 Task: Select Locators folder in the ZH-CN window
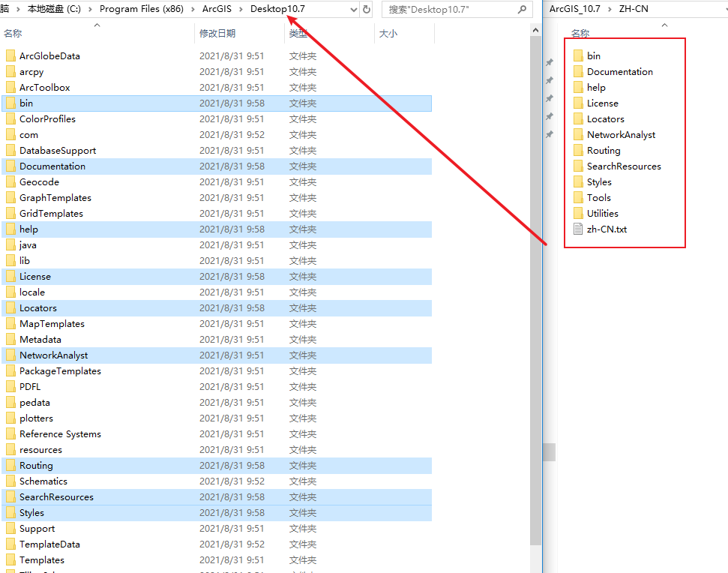pos(606,119)
